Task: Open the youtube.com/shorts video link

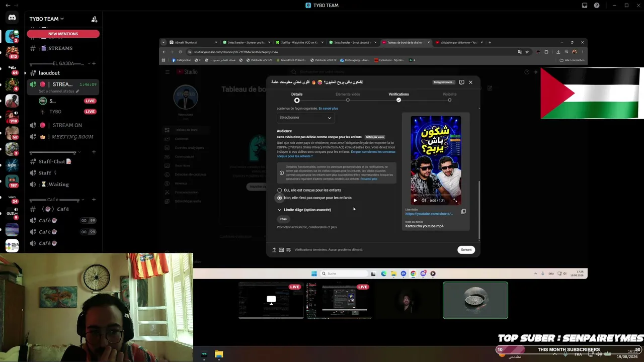Action: pos(429,214)
